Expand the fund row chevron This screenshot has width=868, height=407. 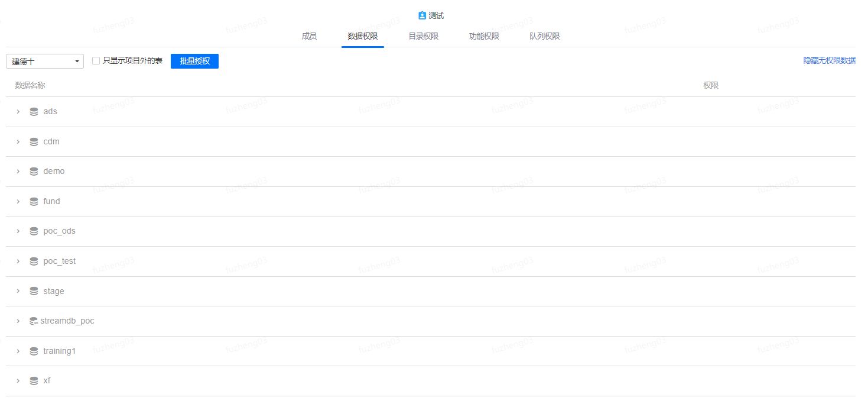18,202
